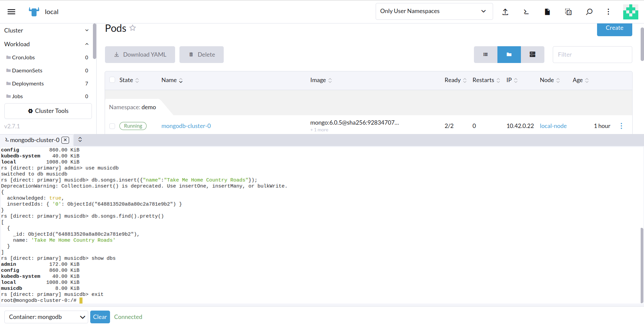Screen dimensions: 644x327
Task: Open the mongodb-cluster-0 pod link
Action: tap(186, 126)
